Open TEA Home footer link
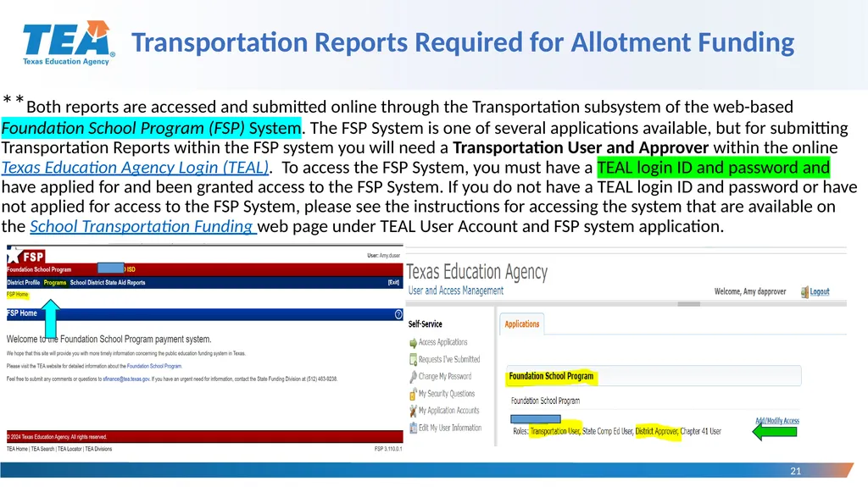 coord(17,449)
